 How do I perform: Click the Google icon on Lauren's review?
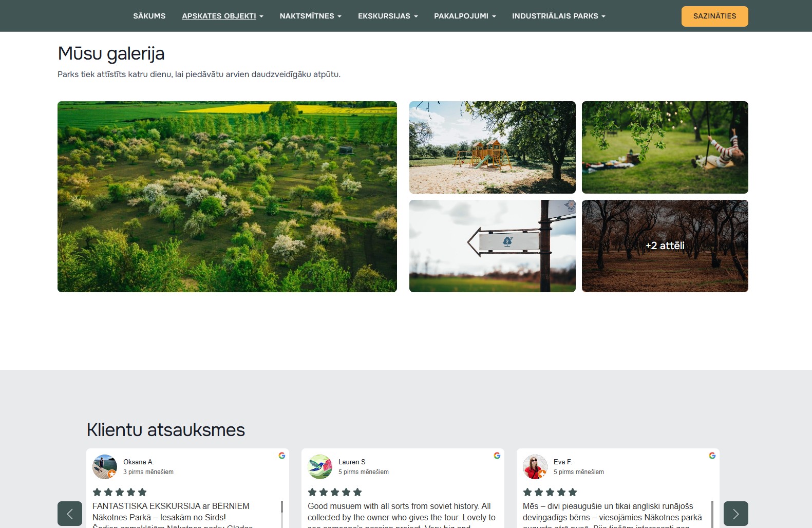coord(497,456)
